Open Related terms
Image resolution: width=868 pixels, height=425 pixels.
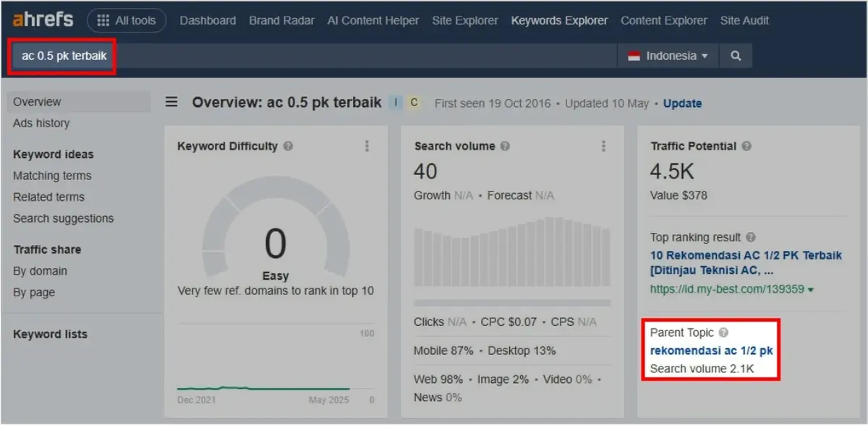[48, 197]
